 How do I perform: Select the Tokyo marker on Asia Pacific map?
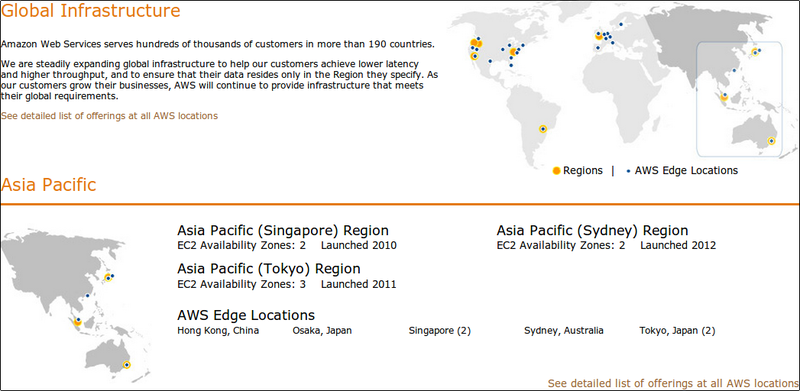point(108,277)
